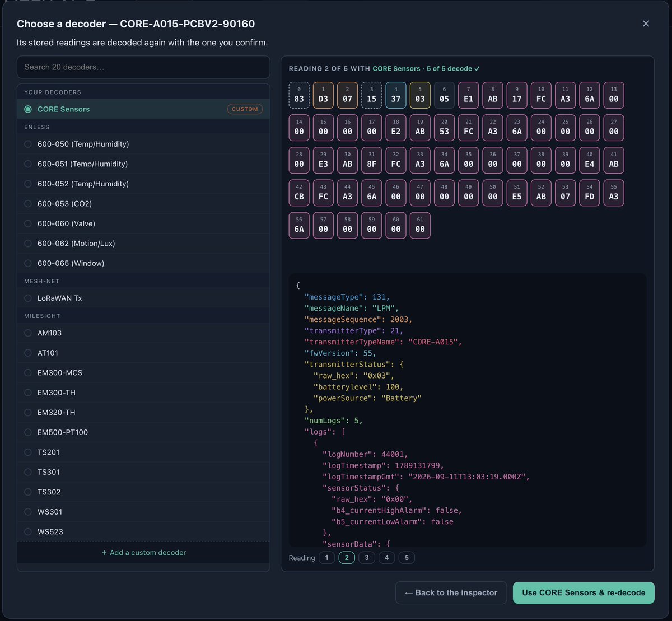Select the TS301 decoder
The height and width of the screenshot is (621, 672).
coord(143,472)
